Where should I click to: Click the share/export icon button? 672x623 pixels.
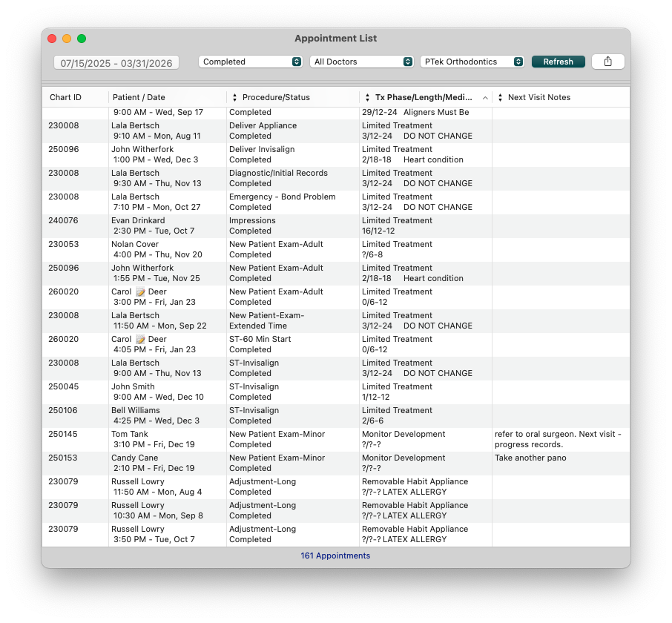click(607, 62)
